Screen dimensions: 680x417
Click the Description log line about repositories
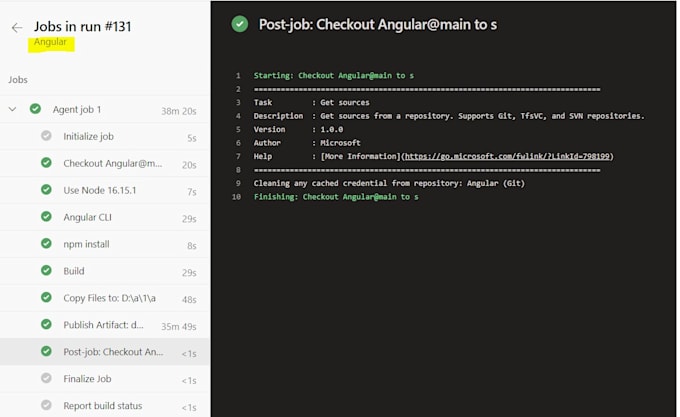(x=449, y=116)
